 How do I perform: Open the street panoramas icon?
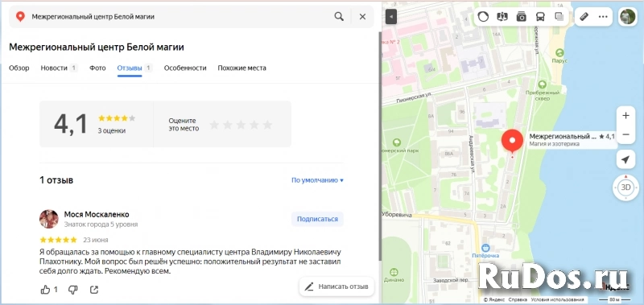[x=502, y=16]
